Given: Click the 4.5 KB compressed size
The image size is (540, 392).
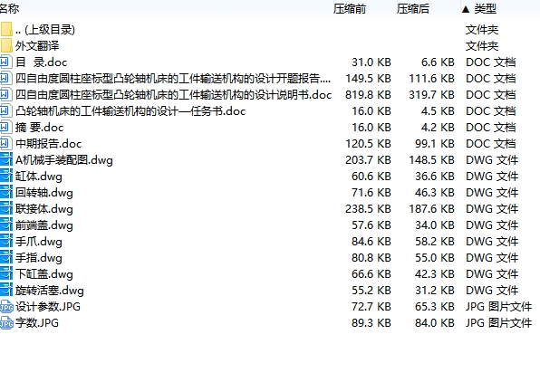Looking at the screenshot, I should [x=438, y=111].
